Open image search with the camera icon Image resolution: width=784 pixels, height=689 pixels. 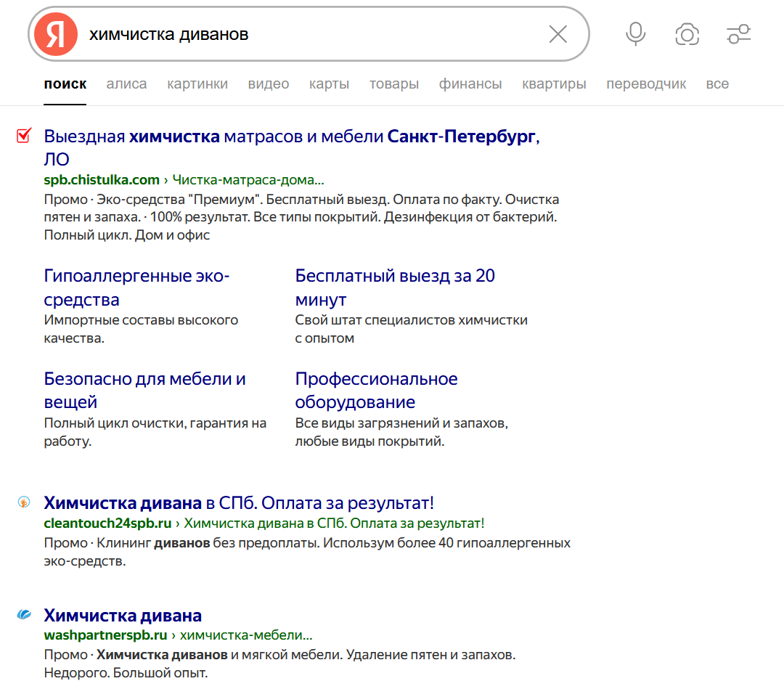pos(687,34)
